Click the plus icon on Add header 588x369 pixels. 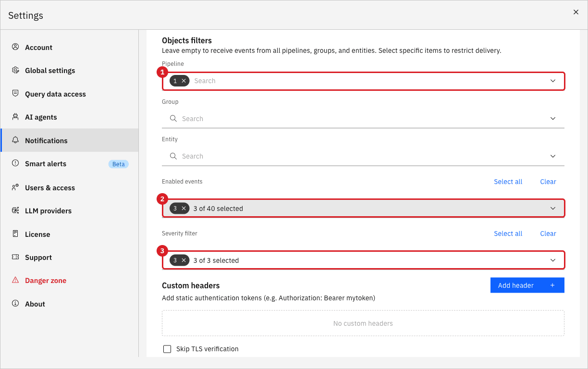pyautogui.click(x=552, y=285)
